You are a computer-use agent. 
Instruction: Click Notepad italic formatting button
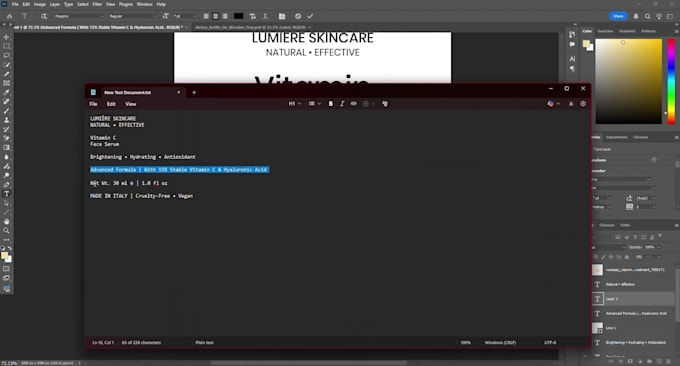click(x=342, y=104)
